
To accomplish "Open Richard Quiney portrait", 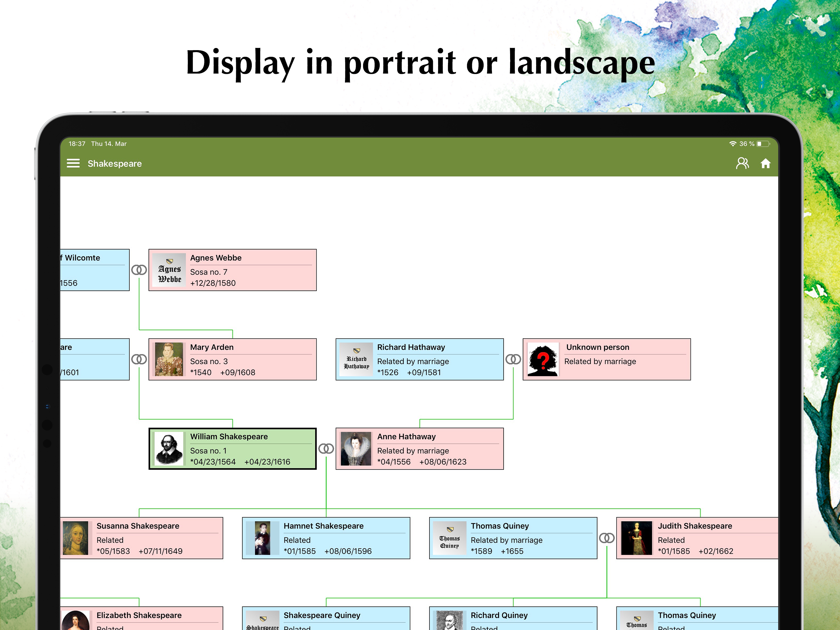I will [x=450, y=620].
